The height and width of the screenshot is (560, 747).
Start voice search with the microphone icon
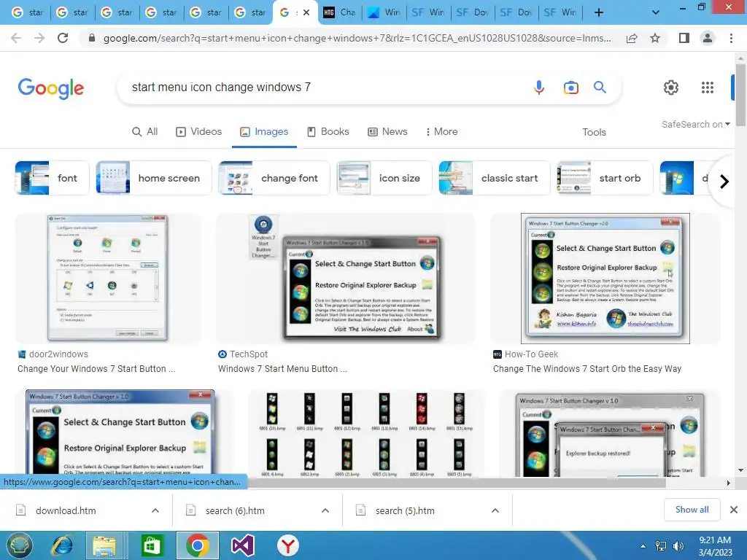pos(539,87)
